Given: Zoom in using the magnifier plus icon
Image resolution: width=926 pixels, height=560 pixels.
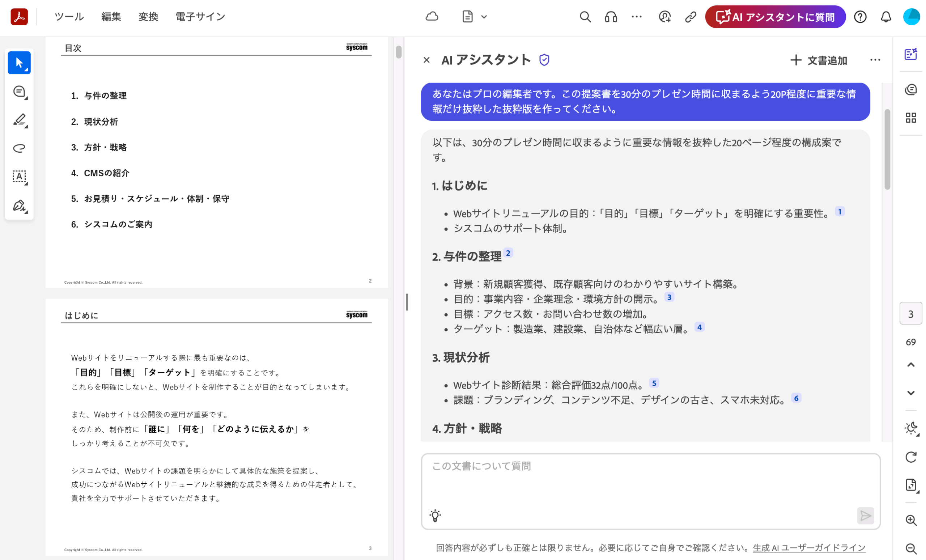Looking at the screenshot, I should point(911,521).
